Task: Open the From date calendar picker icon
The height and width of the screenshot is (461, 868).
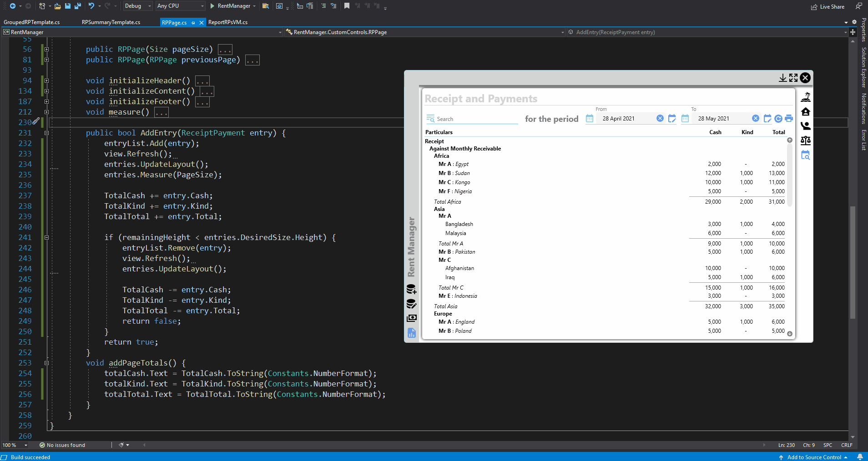Action: pyautogui.click(x=590, y=119)
